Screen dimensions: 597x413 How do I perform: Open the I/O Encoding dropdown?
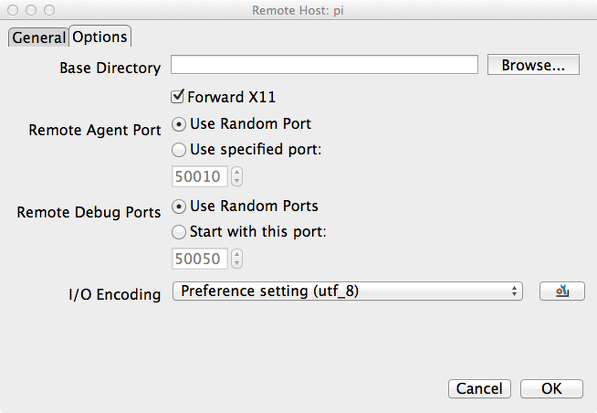tap(347, 291)
